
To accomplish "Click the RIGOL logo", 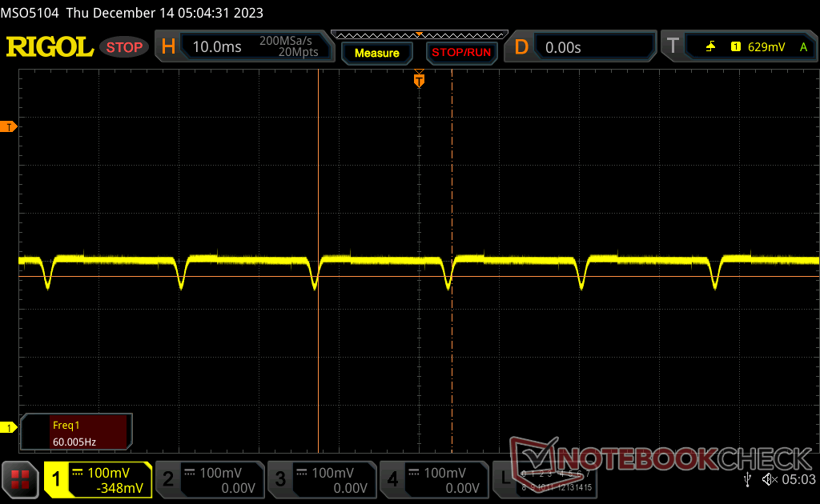I will (50, 47).
